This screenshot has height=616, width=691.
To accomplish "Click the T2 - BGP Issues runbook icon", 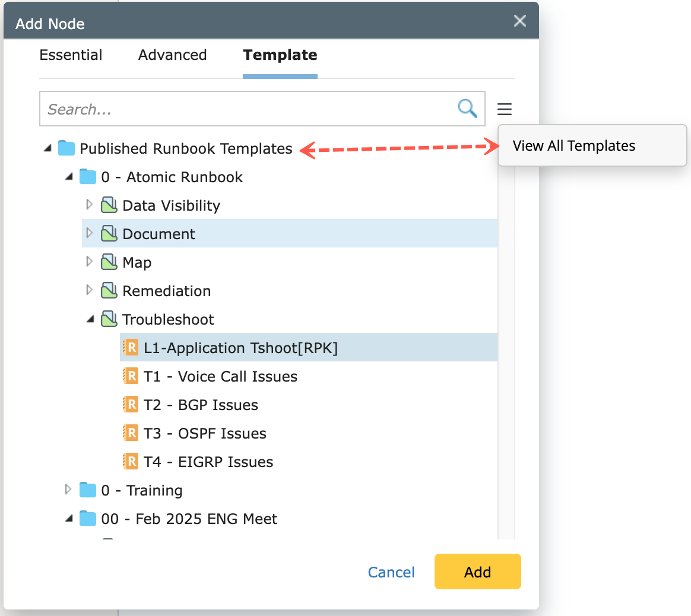I will click(x=131, y=405).
